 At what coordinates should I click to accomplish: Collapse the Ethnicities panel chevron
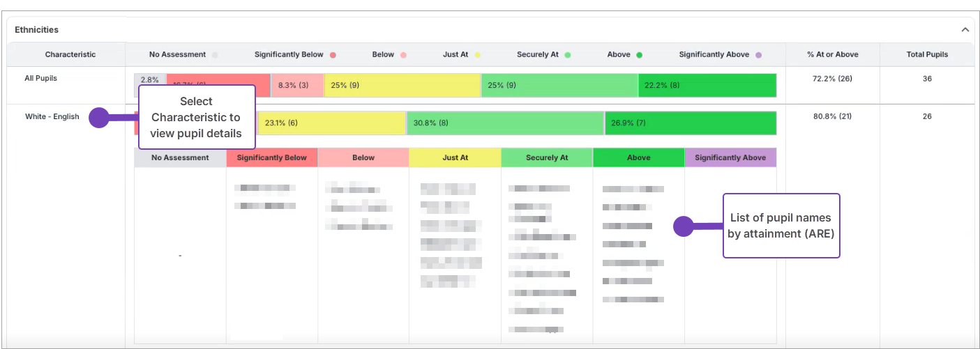pos(965,30)
